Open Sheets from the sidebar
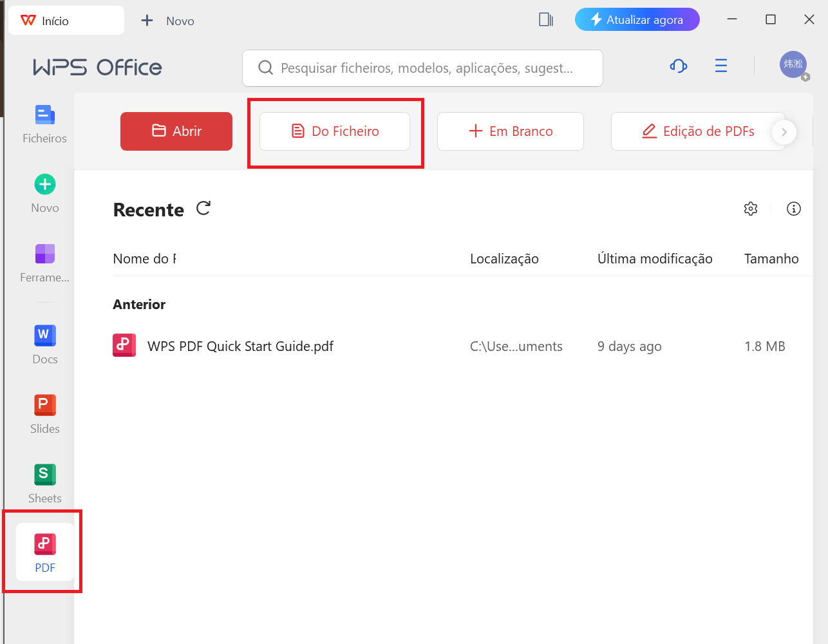The image size is (828, 644). click(x=44, y=485)
